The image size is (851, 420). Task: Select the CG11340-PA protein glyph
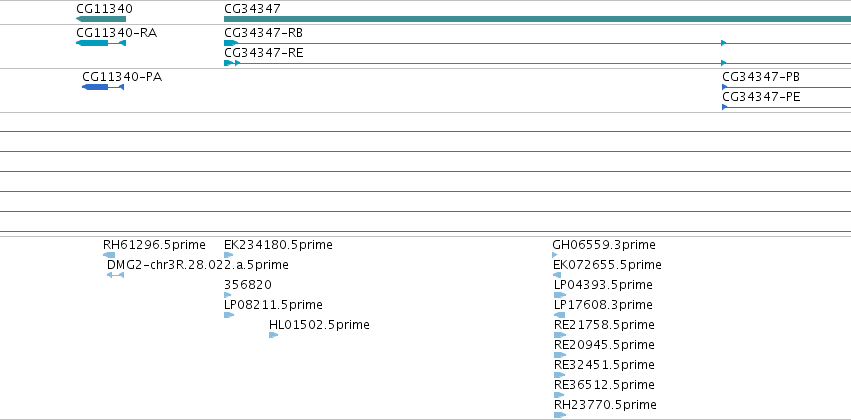tap(103, 87)
